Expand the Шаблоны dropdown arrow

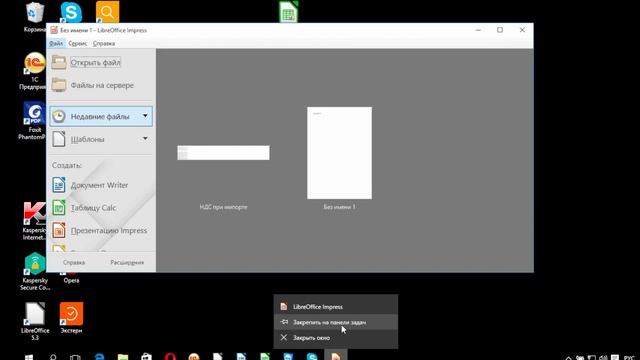tap(145, 139)
